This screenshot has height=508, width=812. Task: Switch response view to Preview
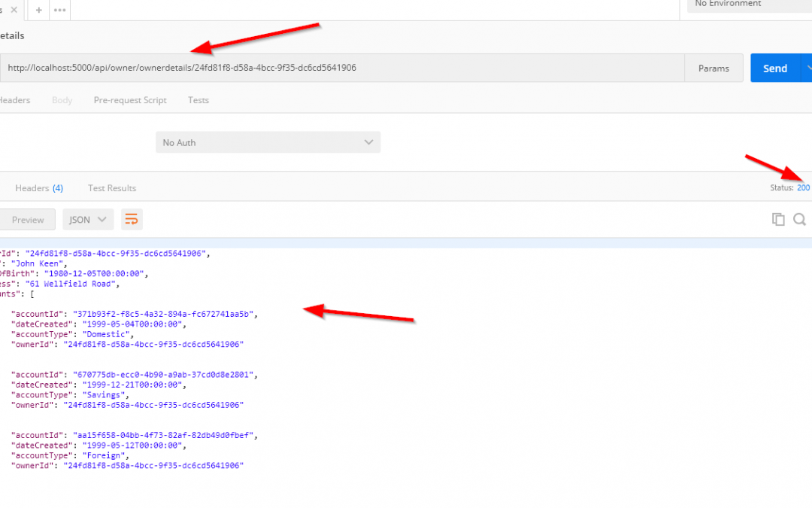pos(27,220)
